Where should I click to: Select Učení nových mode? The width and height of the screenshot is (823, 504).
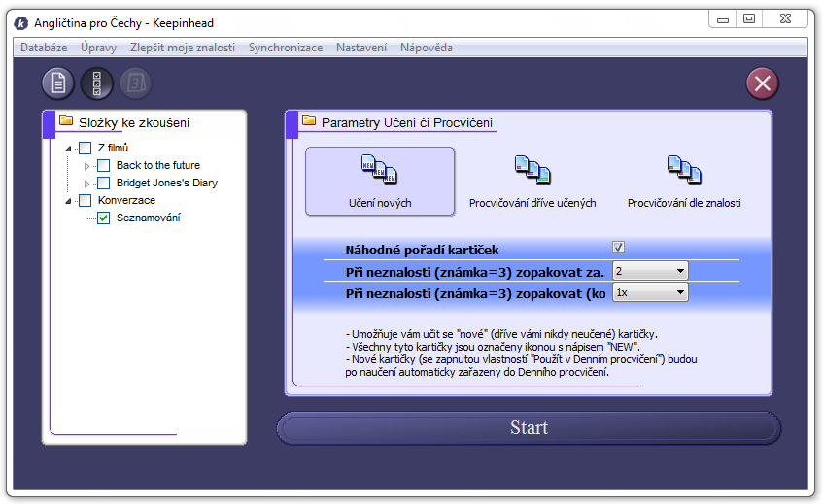click(x=380, y=181)
